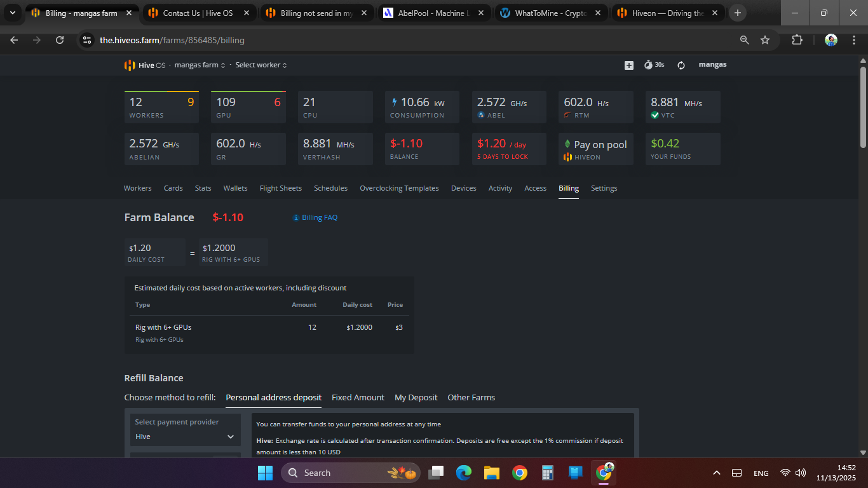Select the My Deposit refill method
The height and width of the screenshot is (488, 868).
point(416,397)
